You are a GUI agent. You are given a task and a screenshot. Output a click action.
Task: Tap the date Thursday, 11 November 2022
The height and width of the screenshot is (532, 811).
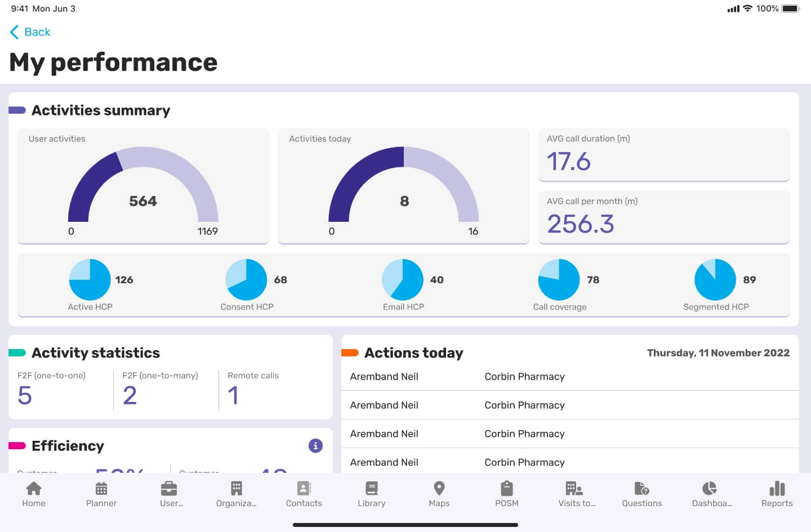718,353
